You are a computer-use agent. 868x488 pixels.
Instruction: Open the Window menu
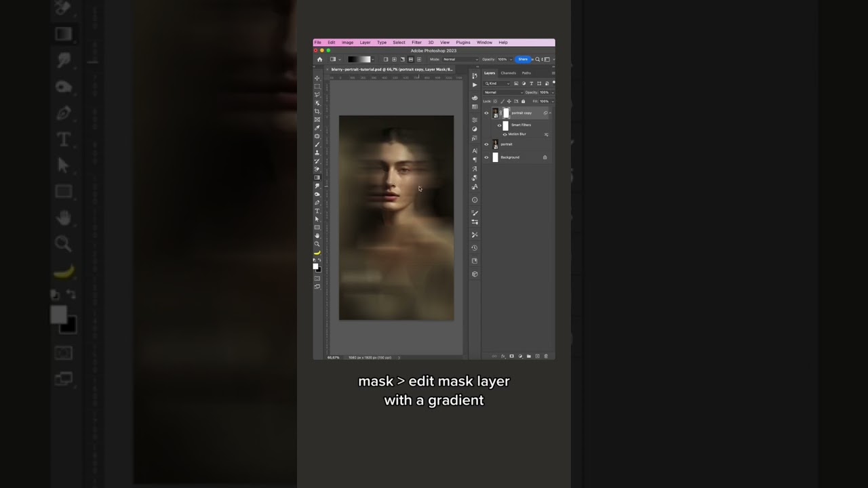(484, 43)
